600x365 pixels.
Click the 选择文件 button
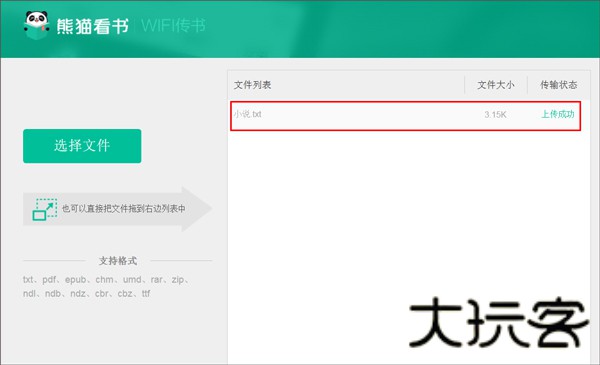point(82,146)
